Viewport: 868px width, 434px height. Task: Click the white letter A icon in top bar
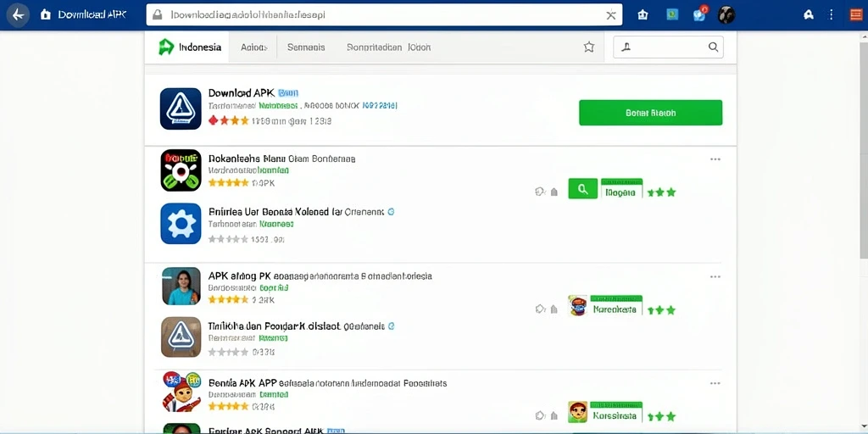(809, 15)
